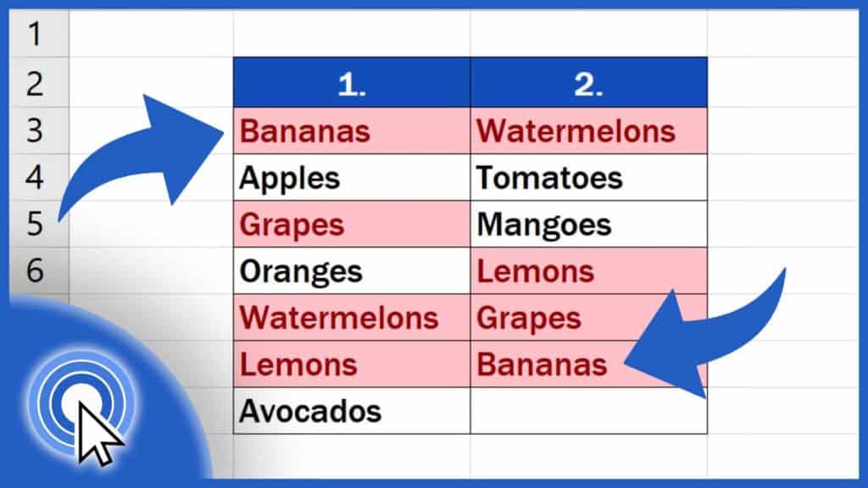Viewport: 868px width, 488px height.
Task: Select the Avocados cell
Action: click(x=350, y=411)
